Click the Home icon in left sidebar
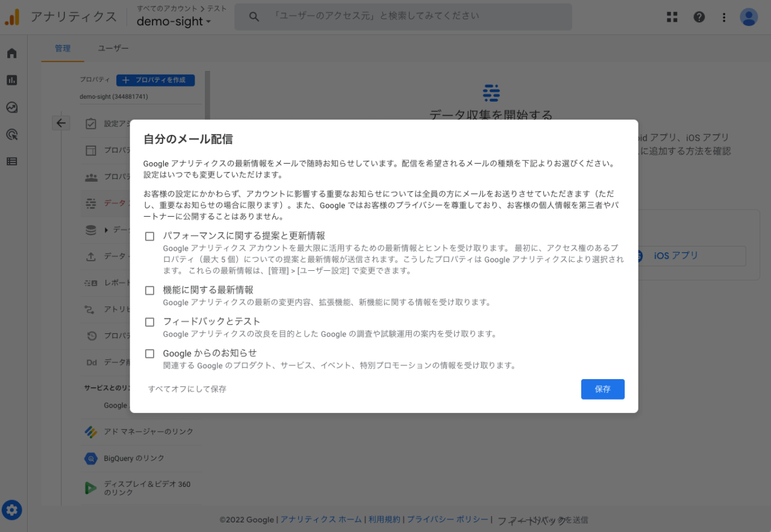Image resolution: width=771 pixels, height=532 pixels. point(11,54)
